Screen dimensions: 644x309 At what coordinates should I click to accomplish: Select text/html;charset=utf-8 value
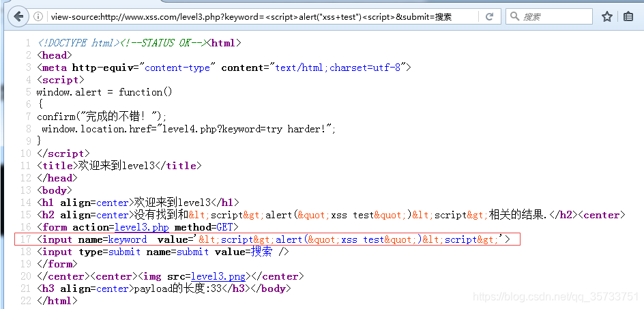(338, 68)
